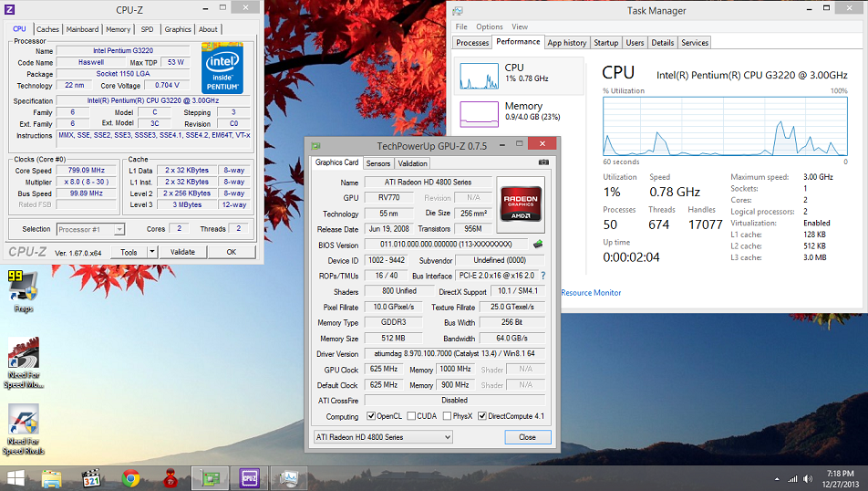This screenshot has width=868, height=491.
Task: Switch to GPU-Z taskbar icon
Action: pyautogui.click(x=210, y=478)
